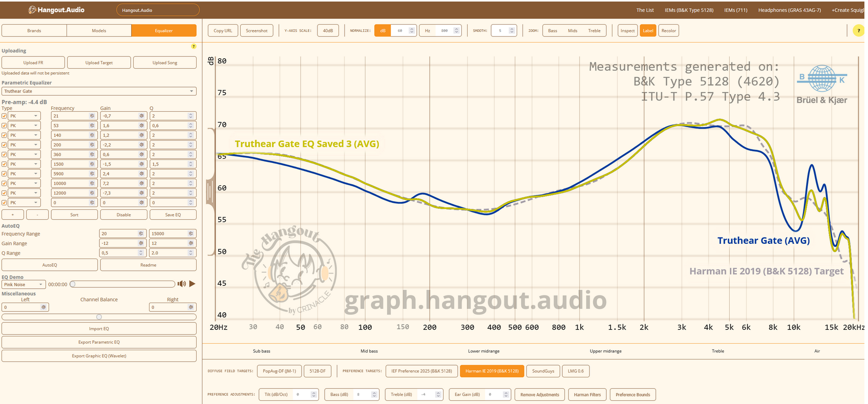Switch to the Brands tab
868x404 pixels.
(x=34, y=31)
